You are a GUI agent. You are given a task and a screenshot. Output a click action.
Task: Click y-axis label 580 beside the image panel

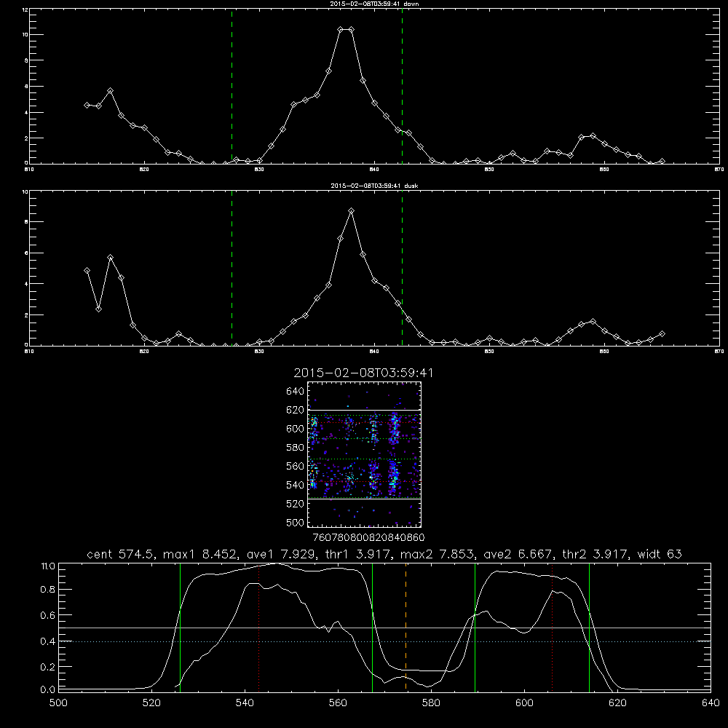[296, 448]
